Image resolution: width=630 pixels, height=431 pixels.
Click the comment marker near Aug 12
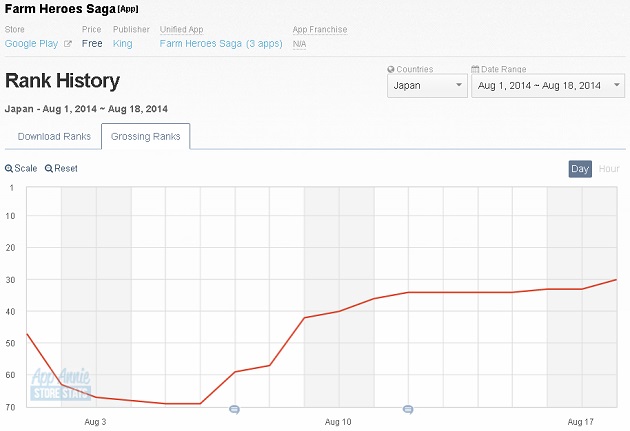point(408,409)
